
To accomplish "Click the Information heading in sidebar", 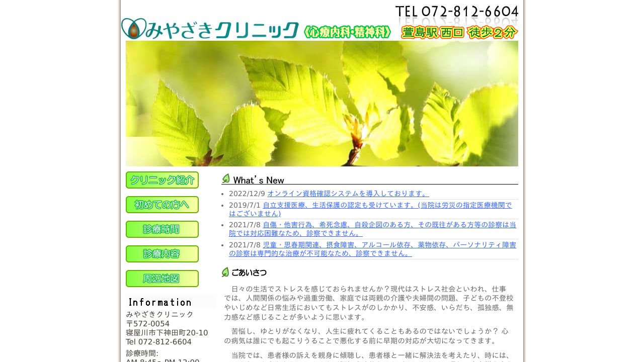I will [x=160, y=302].
